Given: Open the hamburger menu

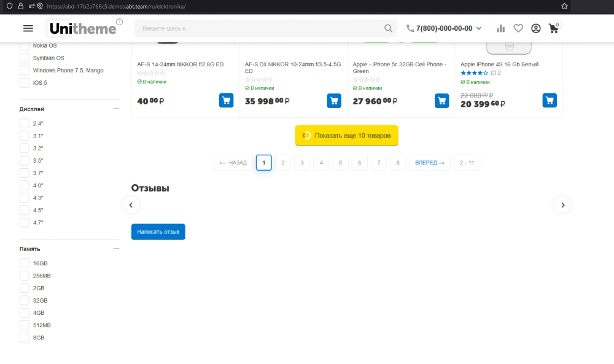Looking at the screenshot, I should pos(28,28).
